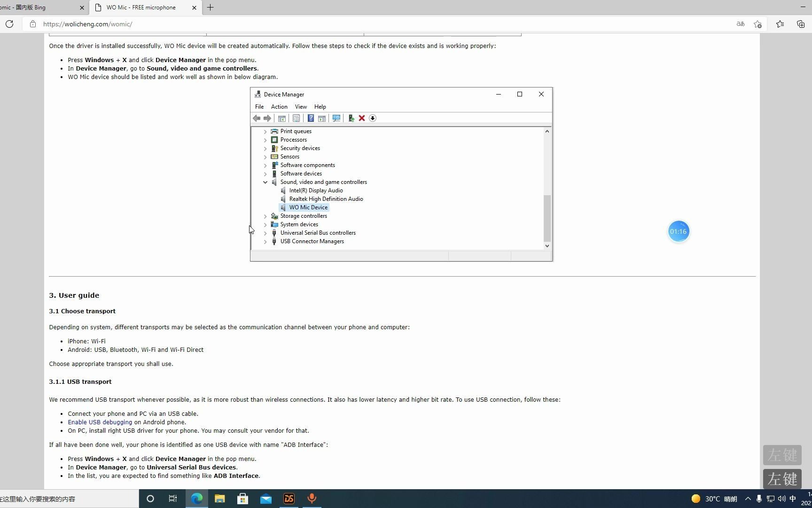The width and height of the screenshot is (812, 508).
Task: Click the blue Help question-mark toolbar icon
Action: click(311, 118)
